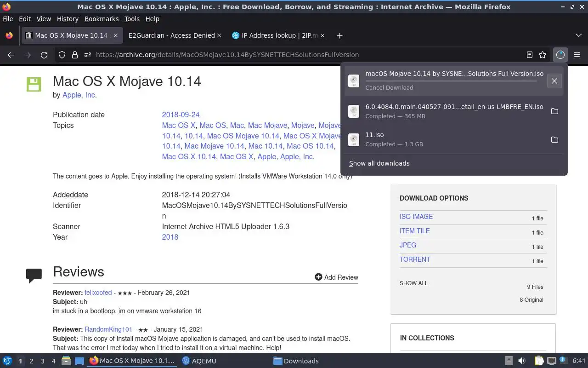588x368 pixels.
Task: Click the update notification tray icon
Action: coord(564,361)
